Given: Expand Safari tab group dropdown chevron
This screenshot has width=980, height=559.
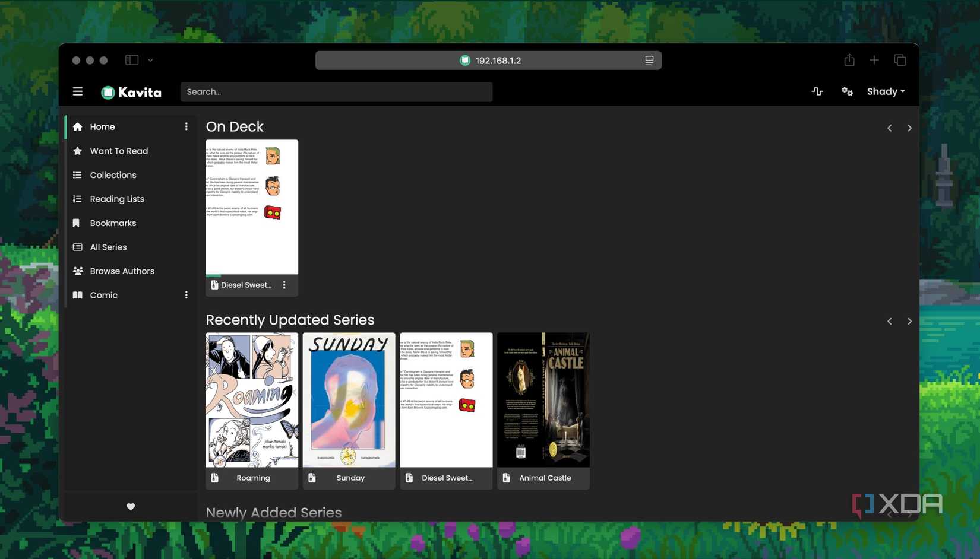Looking at the screenshot, I should (150, 60).
